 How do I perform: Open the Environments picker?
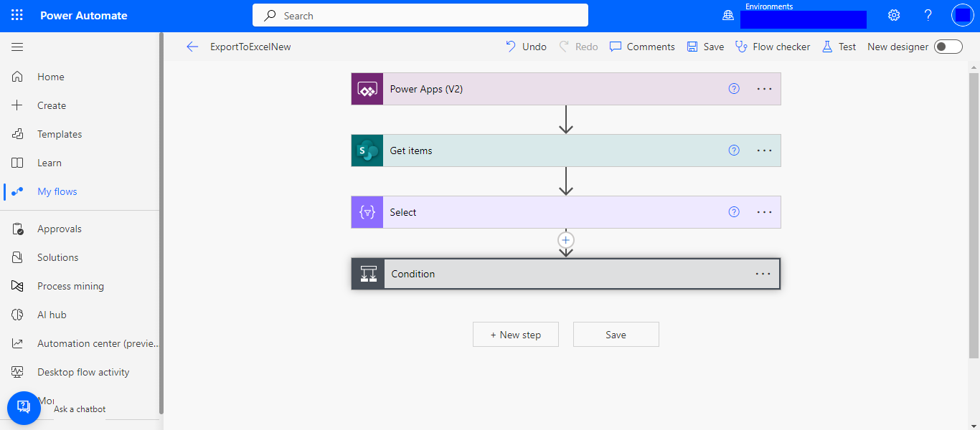(x=802, y=19)
